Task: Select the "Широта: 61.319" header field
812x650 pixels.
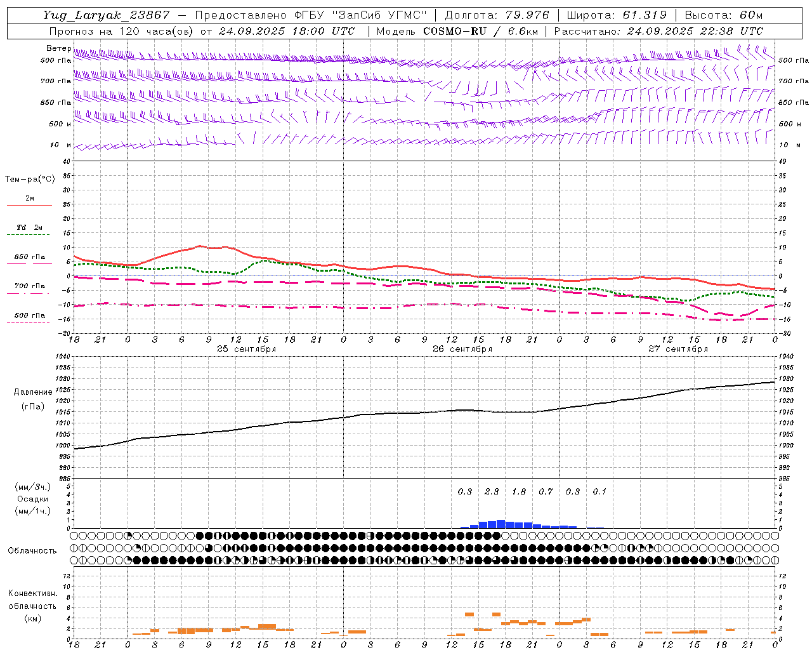Action: tap(616, 15)
